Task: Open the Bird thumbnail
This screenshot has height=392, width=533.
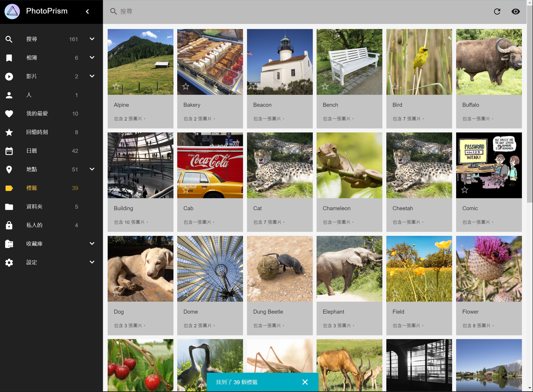Action: click(419, 62)
